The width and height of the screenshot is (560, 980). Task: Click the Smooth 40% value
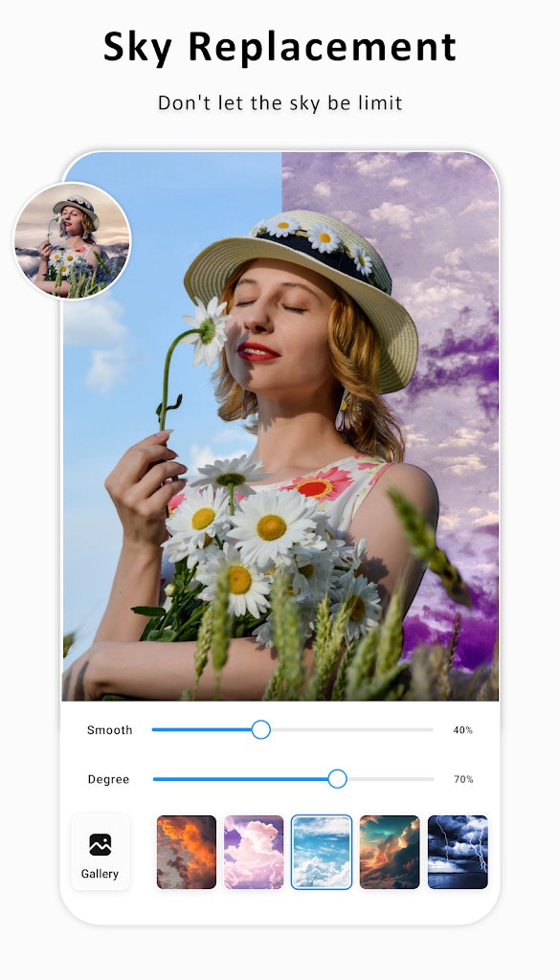[x=463, y=730]
